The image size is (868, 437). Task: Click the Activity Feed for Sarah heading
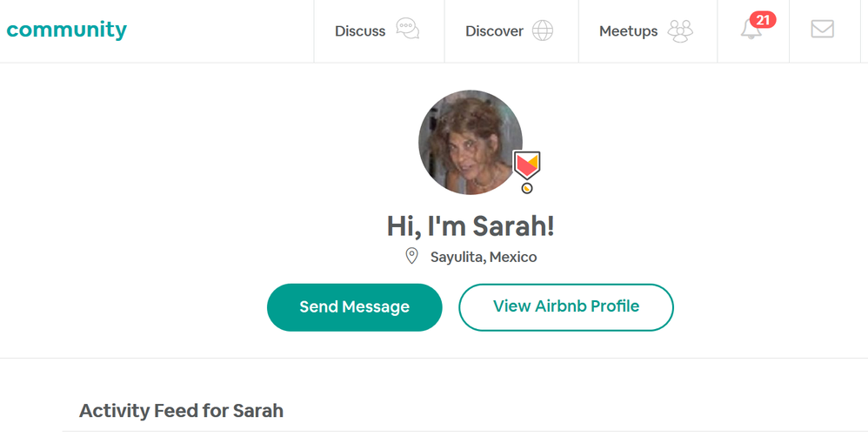[x=181, y=410]
